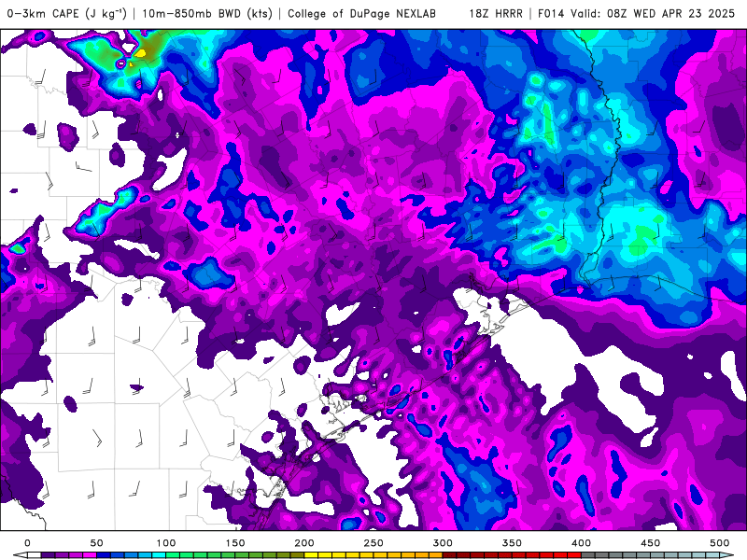Click the '18Z HRRR' model run label
This screenshot has height=560, width=747.
(x=496, y=13)
